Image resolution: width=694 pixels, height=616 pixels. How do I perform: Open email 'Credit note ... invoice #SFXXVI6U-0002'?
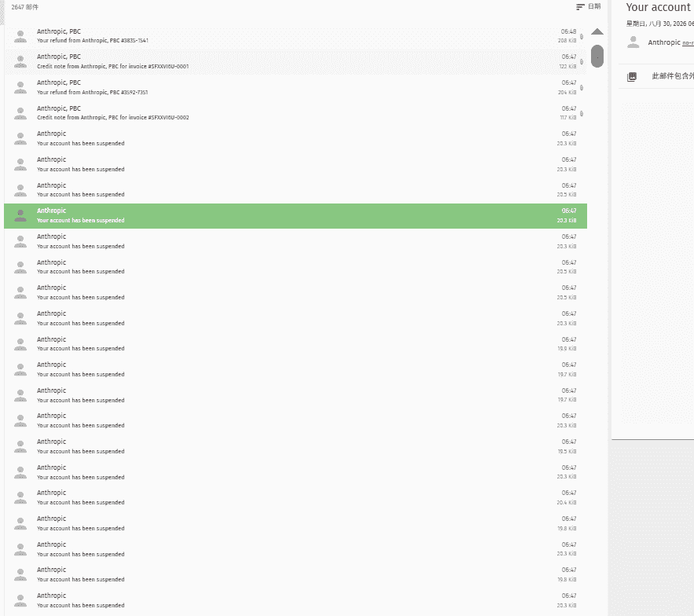tap(296, 113)
